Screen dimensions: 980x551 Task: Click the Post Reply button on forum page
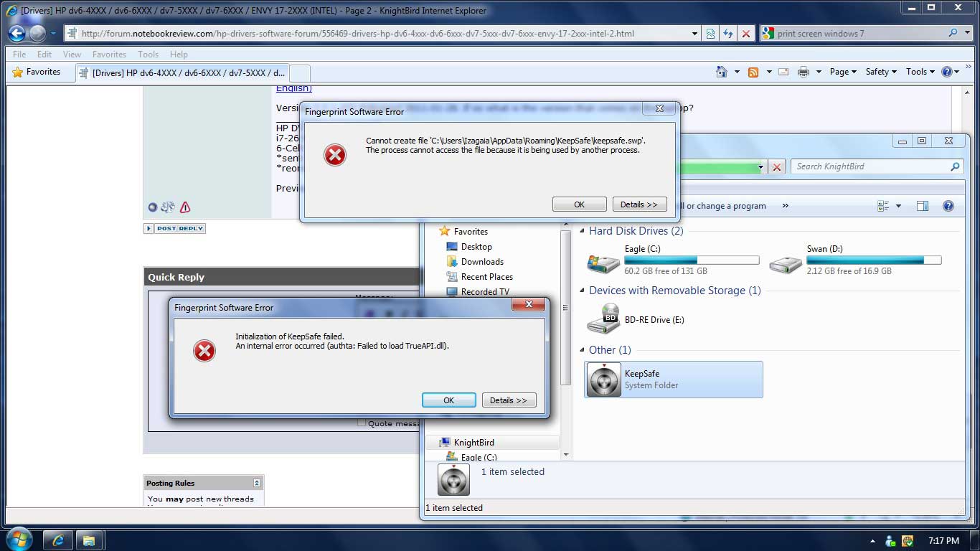[x=174, y=228]
